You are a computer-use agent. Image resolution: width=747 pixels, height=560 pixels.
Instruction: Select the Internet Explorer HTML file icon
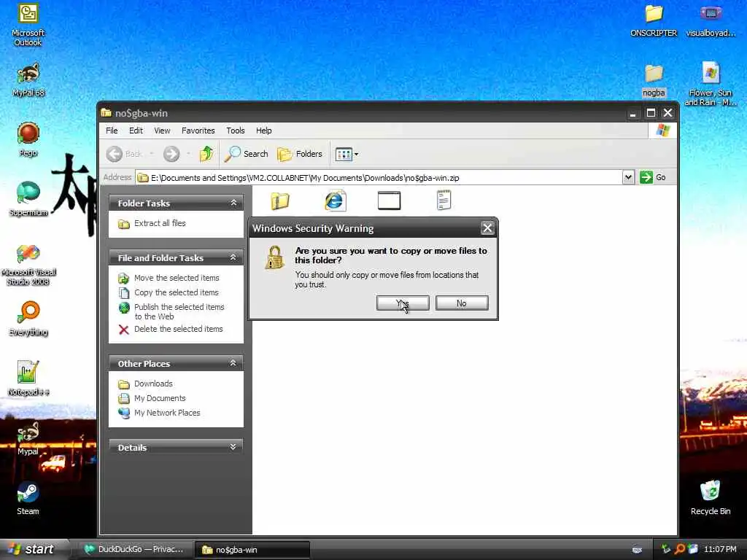[335, 201]
